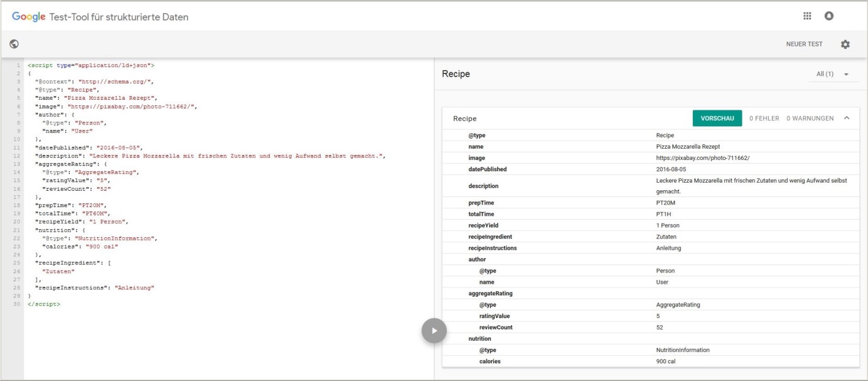868x381 pixels.
Task: Select the NutritionInformation type row
Action: click(x=651, y=350)
